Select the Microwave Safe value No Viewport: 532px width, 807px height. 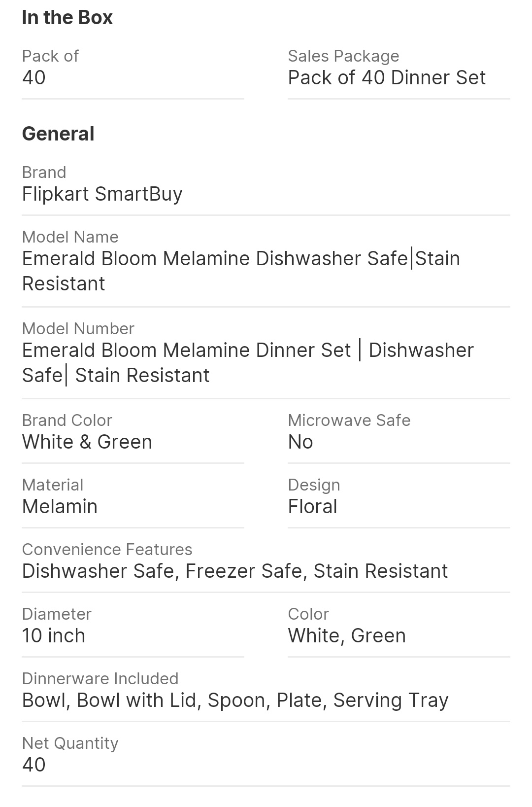[x=300, y=442]
